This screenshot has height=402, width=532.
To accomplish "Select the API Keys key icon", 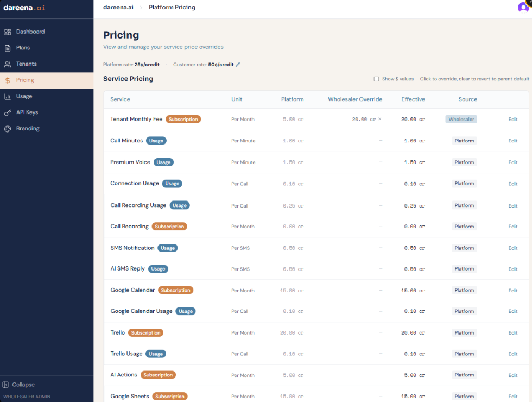I will 8,112.
